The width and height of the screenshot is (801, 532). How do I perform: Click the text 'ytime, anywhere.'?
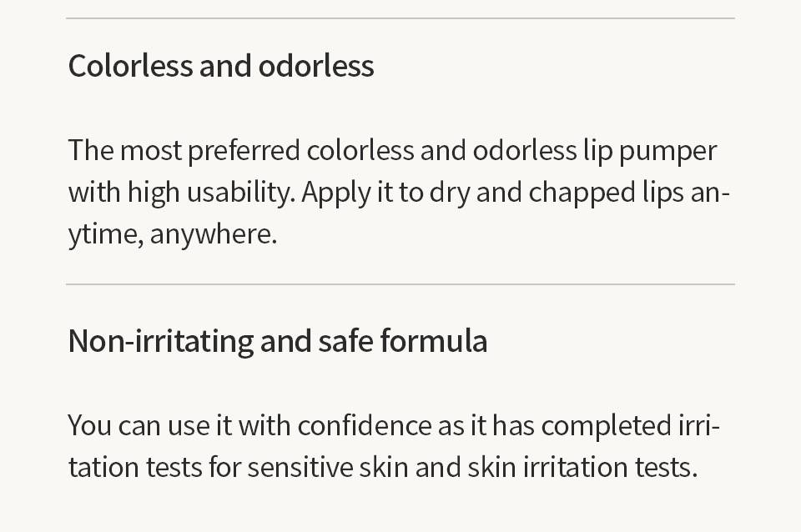[x=173, y=234]
